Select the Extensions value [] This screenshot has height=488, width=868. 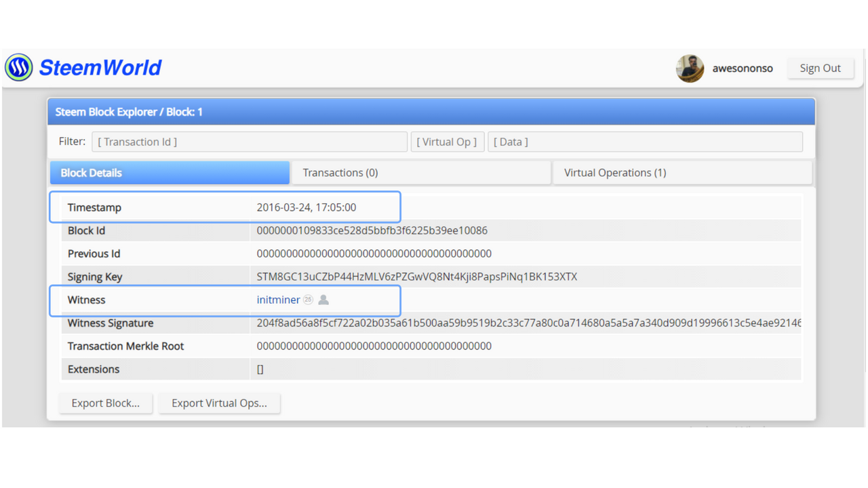tap(260, 369)
